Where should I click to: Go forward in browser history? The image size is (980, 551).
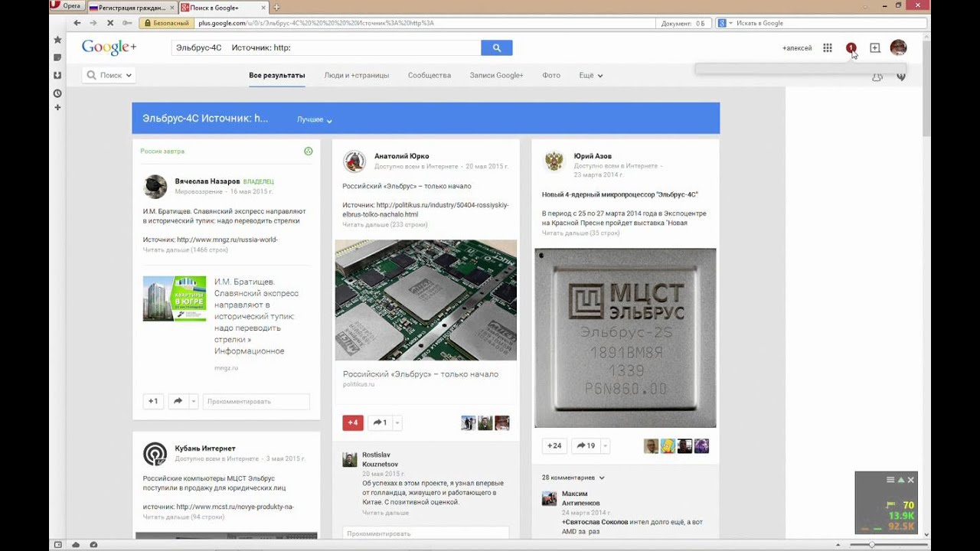93,23
